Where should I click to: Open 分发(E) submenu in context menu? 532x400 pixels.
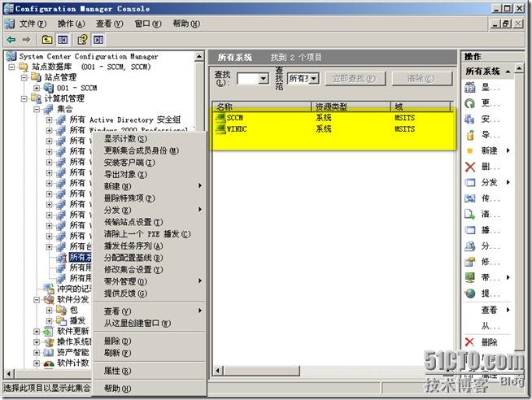tap(150, 211)
